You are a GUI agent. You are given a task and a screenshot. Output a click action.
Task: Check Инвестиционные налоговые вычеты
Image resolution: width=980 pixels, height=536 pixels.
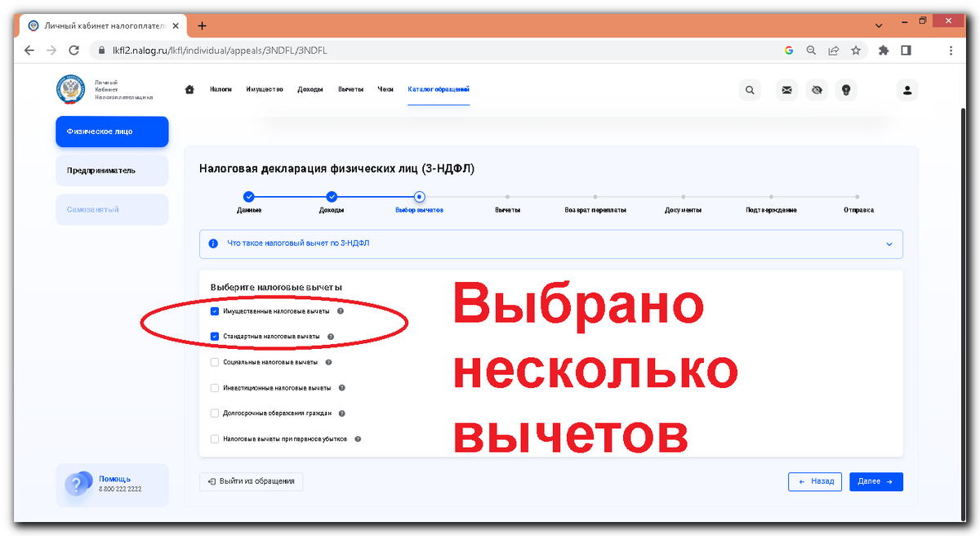tap(215, 387)
